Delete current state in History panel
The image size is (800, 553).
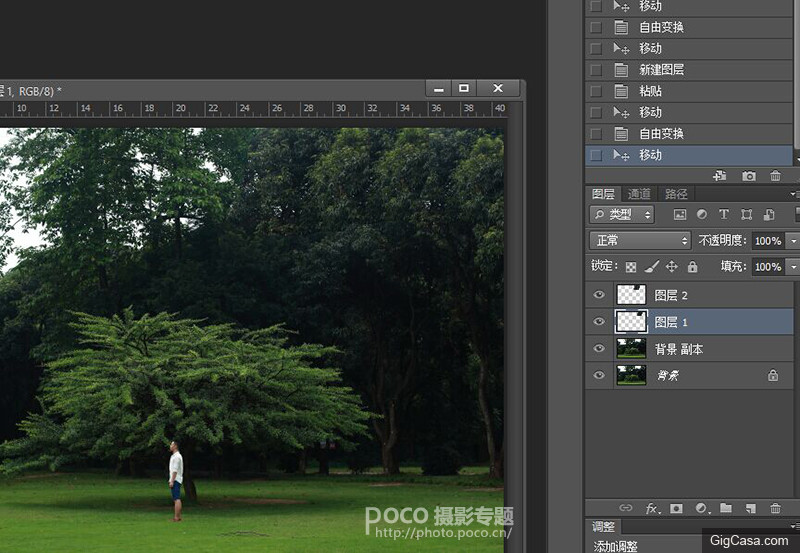[x=775, y=176]
